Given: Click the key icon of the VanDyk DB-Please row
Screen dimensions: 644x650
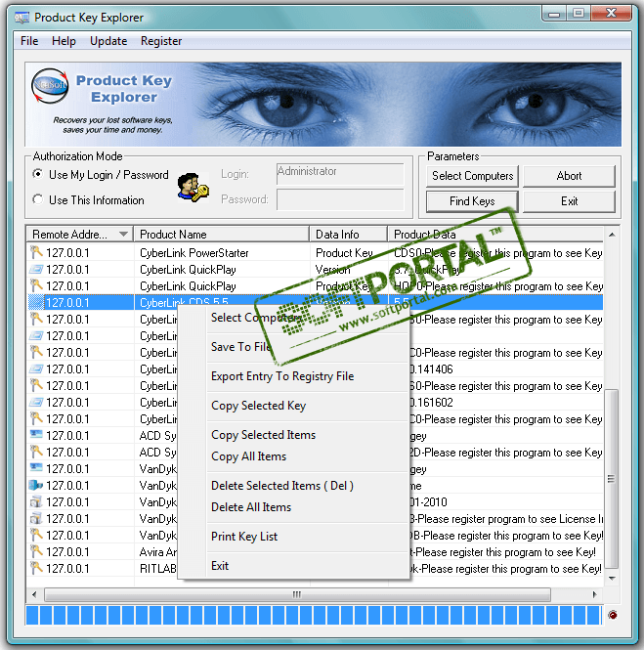Looking at the screenshot, I should [x=36, y=535].
